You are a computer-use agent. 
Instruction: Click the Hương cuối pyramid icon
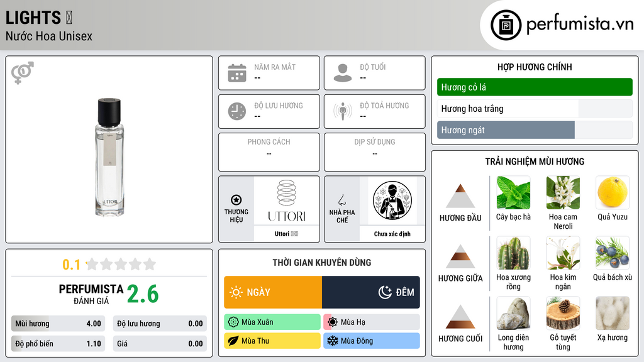point(460,317)
